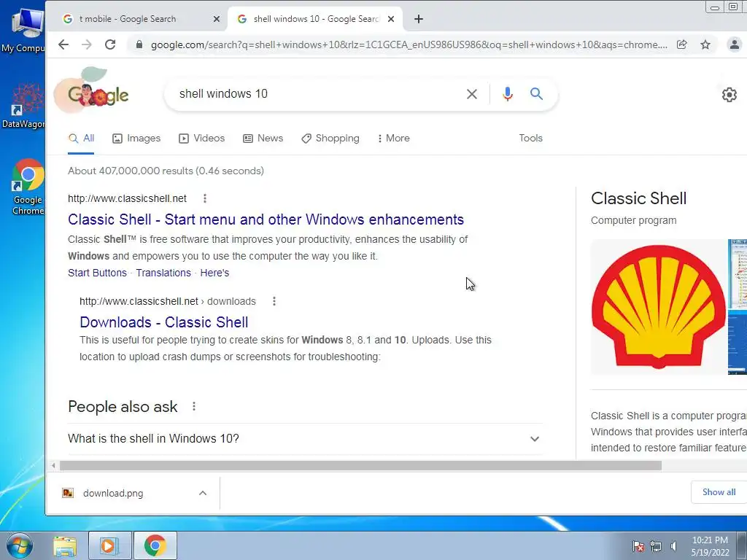747x560 pixels.
Task: Open the Chrome profile avatar
Action: coord(734,44)
